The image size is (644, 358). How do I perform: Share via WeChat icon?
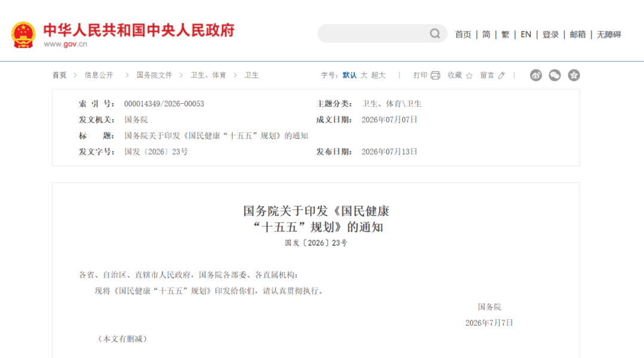tap(555, 75)
